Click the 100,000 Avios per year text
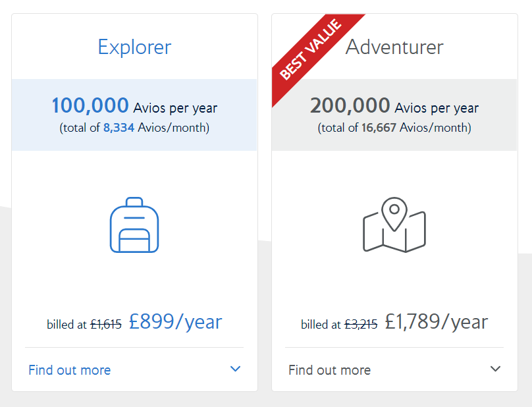The image size is (532, 407). click(134, 106)
